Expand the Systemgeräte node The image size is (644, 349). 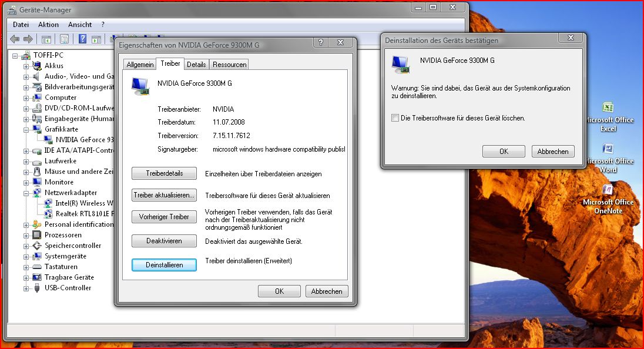(26, 257)
